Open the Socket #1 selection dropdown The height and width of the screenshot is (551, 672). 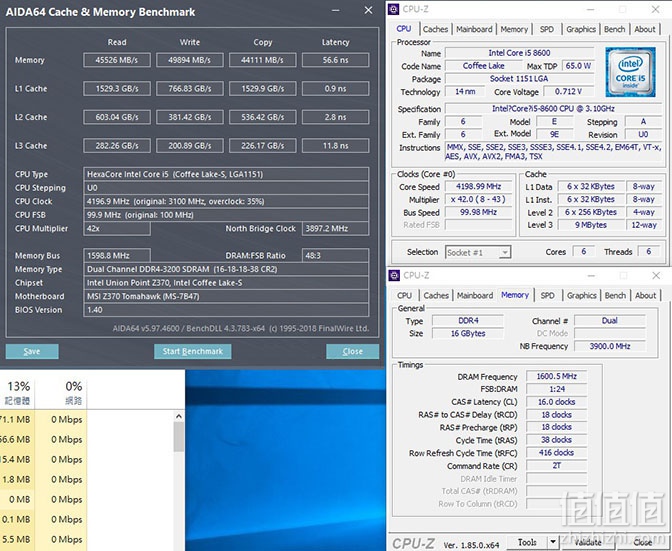click(x=478, y=252)
